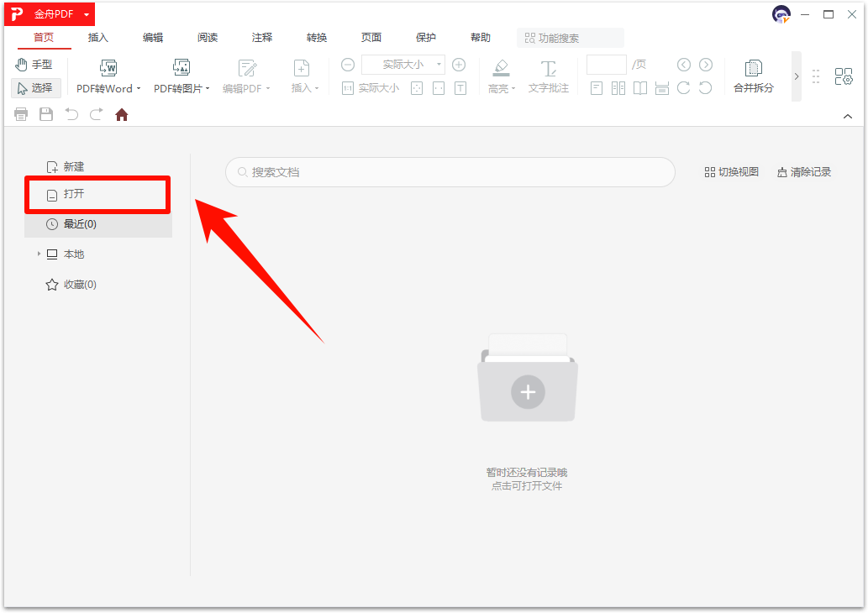Click the 切换视图 button

(x=731, y=172)
